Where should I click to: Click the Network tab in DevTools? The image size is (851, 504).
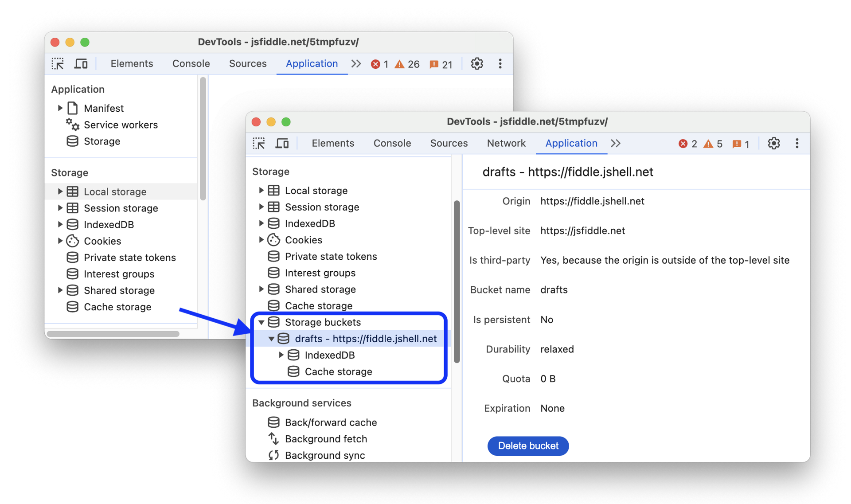[506, 143]
